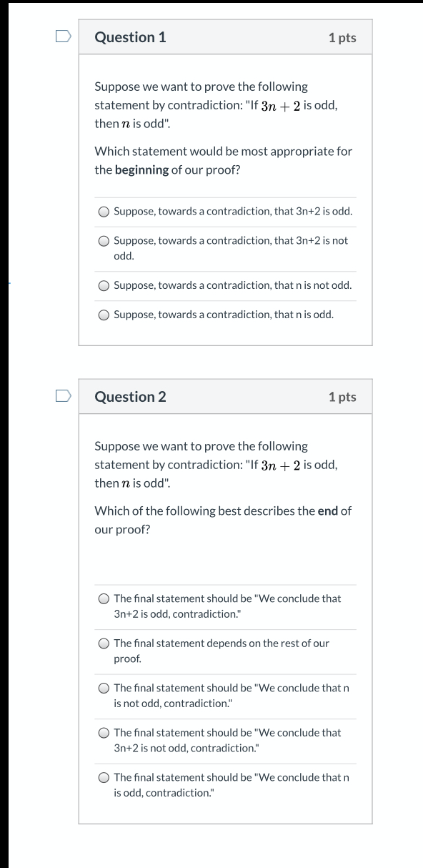
Task: Click Question 1's header bar
Action: coord(226,37)
